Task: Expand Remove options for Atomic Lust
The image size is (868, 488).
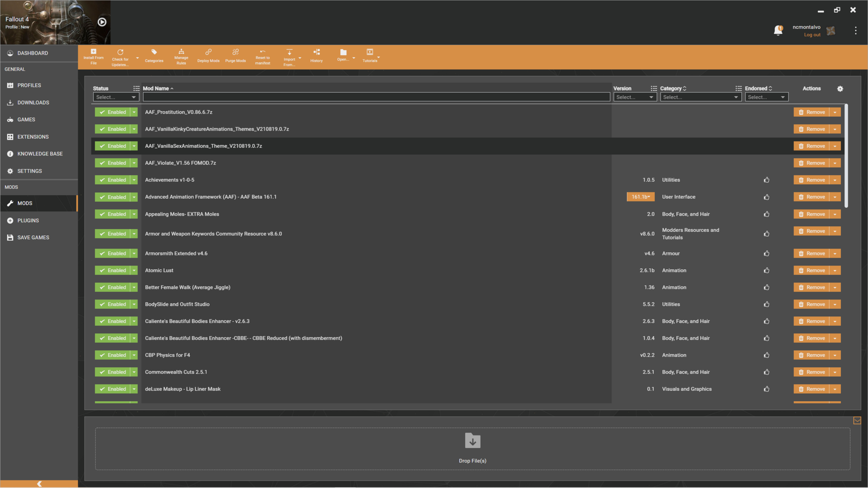Action: coord(835,270)
